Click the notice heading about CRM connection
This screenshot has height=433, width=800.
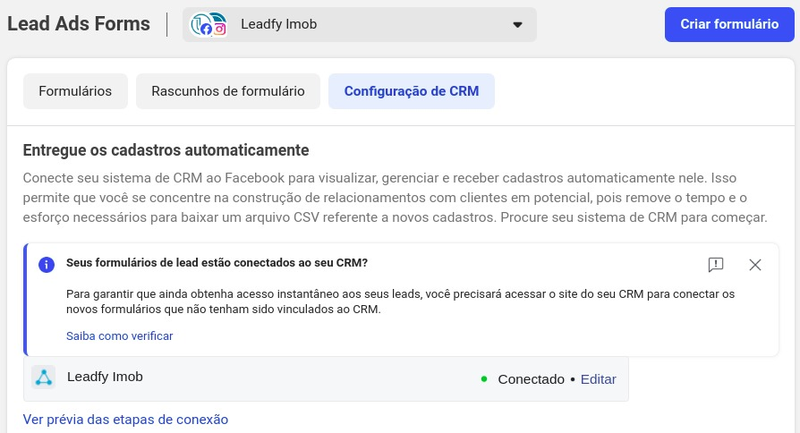(x=217, y=263)
